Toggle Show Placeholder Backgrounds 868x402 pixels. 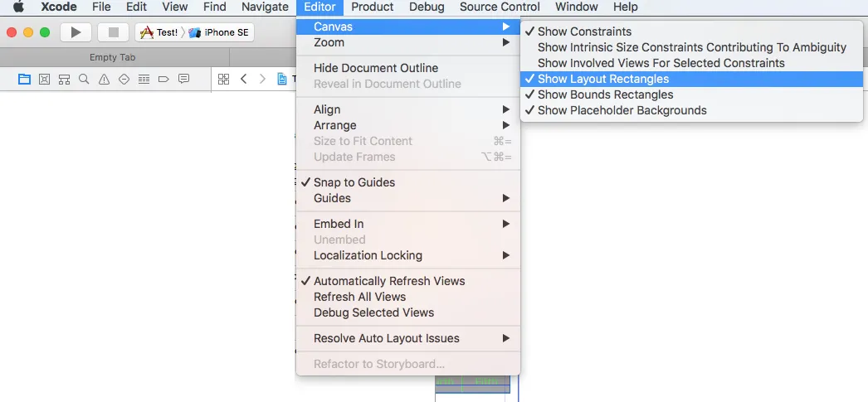691,110
